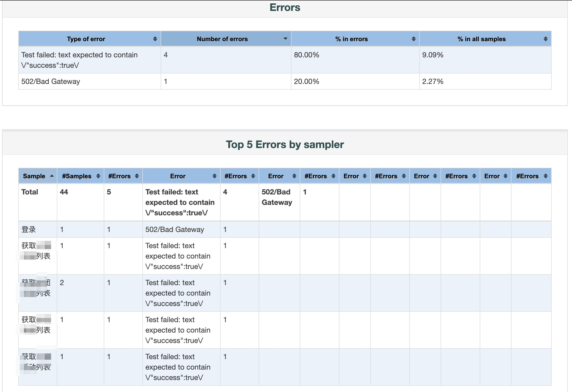The image size is (572, 392).
Task: Click sort arrows on Type of error header
Action: coord(155,39)
